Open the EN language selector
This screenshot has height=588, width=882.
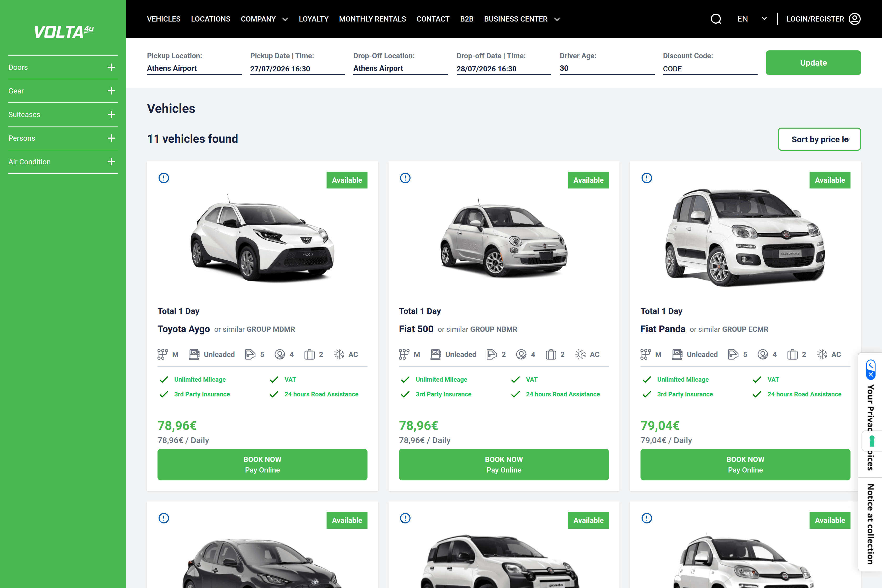click(752, 19)
